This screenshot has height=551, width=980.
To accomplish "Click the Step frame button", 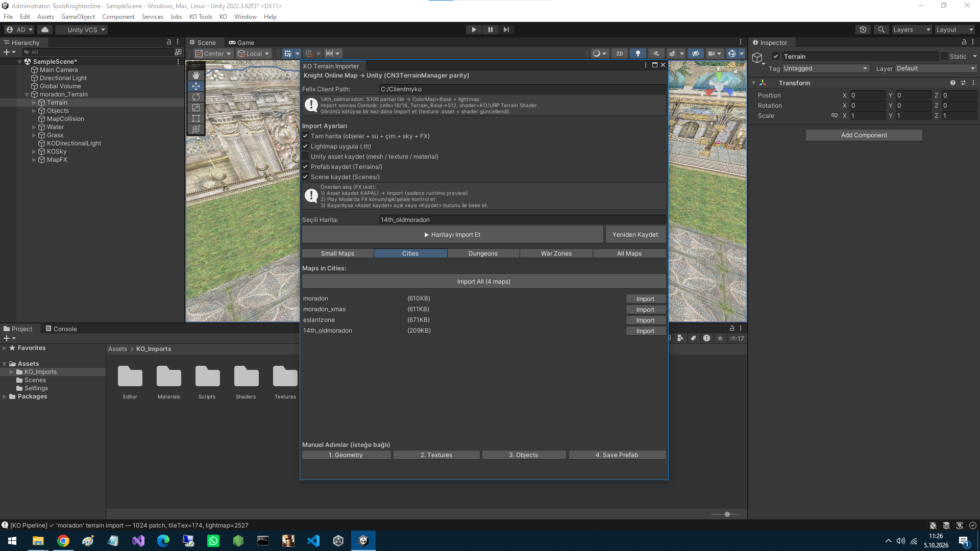I will (x=506, y=30).
